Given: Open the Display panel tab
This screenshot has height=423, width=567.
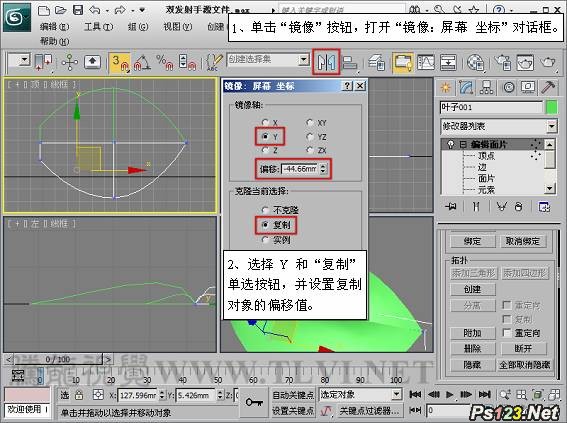Looking at the screenshot, I should (x=528, y=87).
